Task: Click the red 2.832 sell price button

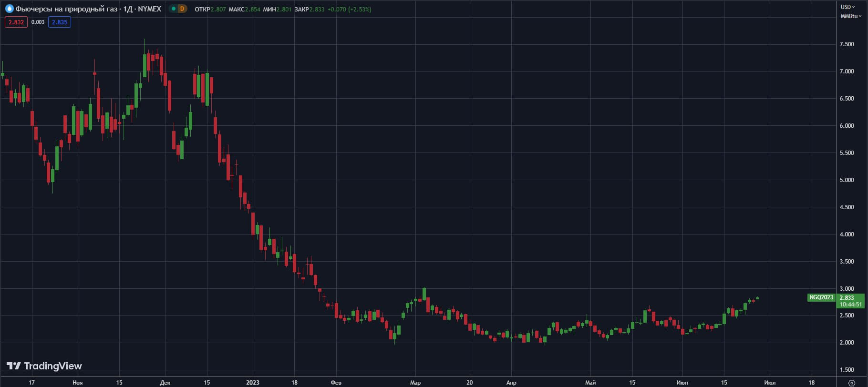Action: 16,22
